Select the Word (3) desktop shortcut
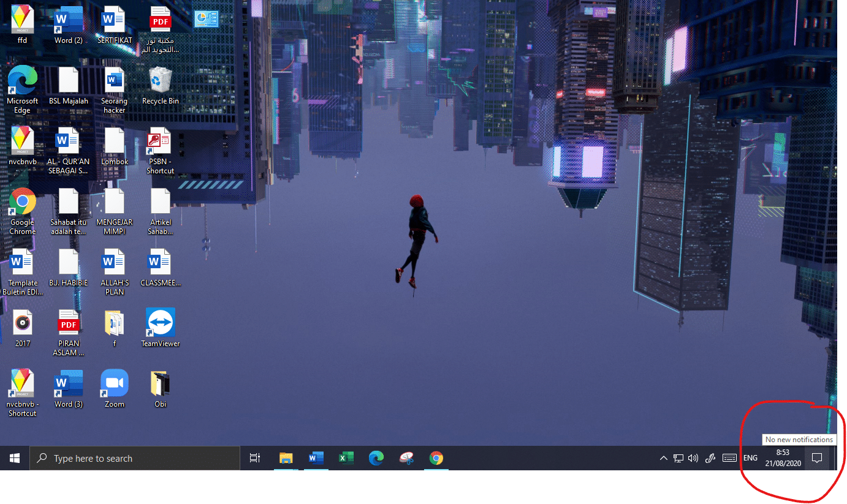 click(68, 388)
